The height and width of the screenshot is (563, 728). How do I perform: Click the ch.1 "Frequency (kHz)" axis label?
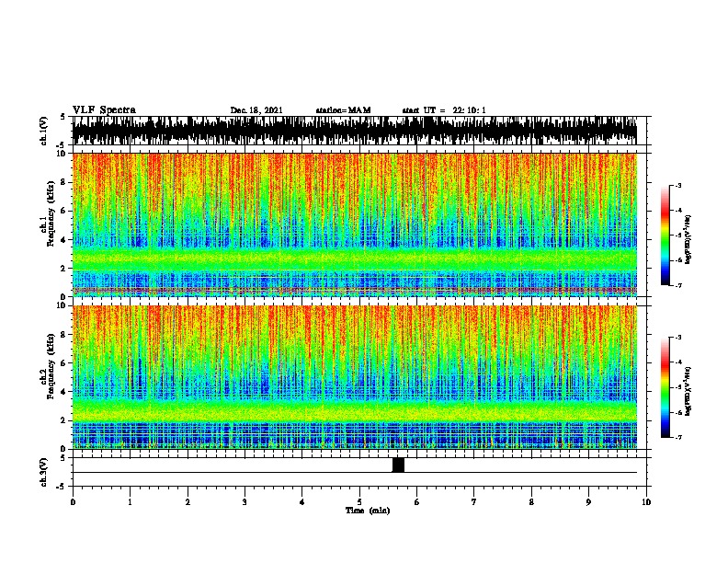(x=51, y=213)
